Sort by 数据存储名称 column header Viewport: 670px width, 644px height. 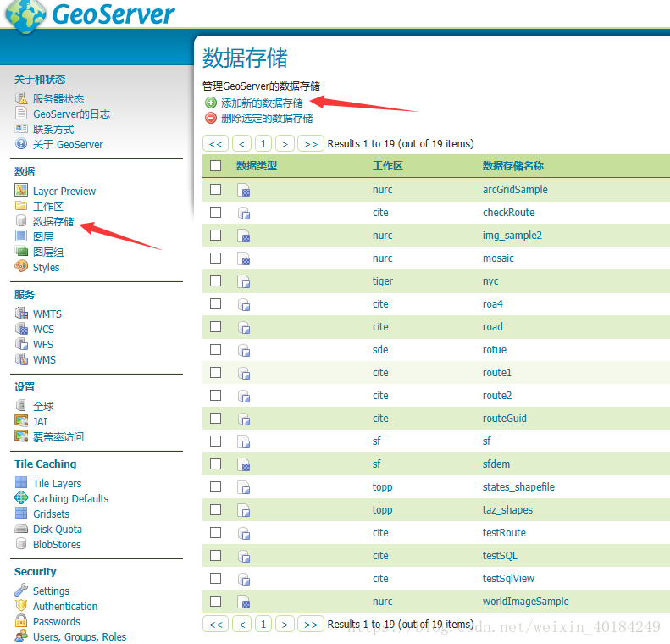pyautogui.click(x=513, y=166)
